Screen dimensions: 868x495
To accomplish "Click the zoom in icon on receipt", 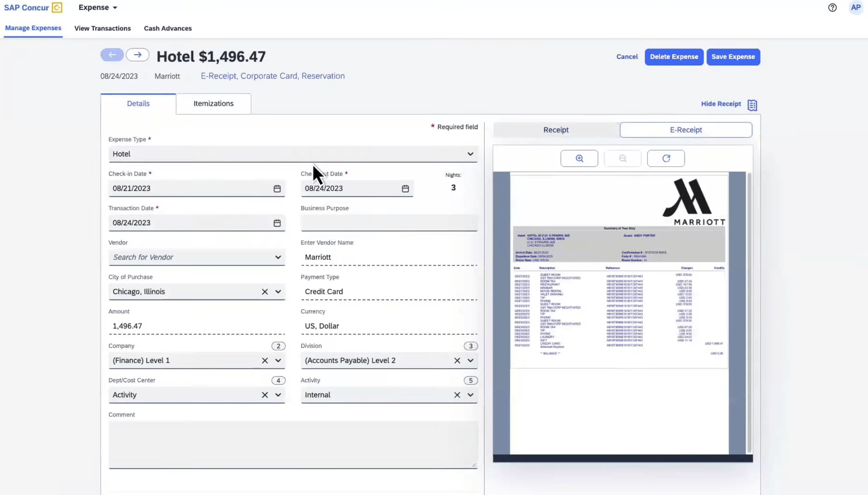I will tap(579, 158).
